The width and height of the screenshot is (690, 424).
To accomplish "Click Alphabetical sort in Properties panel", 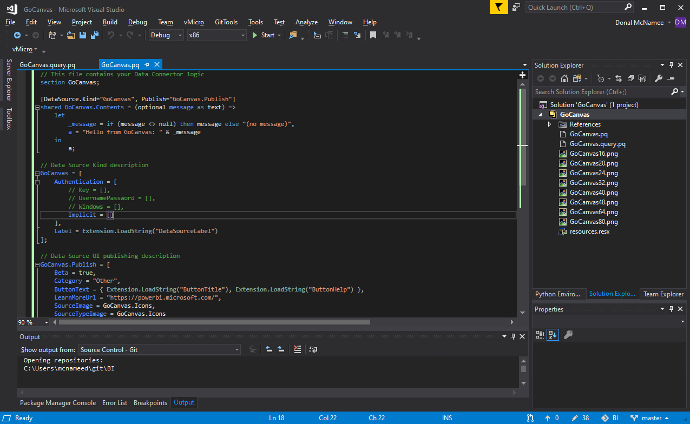I will pos(553,335).
